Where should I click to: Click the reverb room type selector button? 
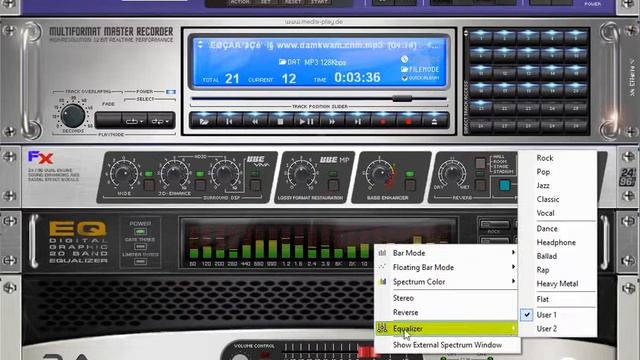[x=480, y=164]
